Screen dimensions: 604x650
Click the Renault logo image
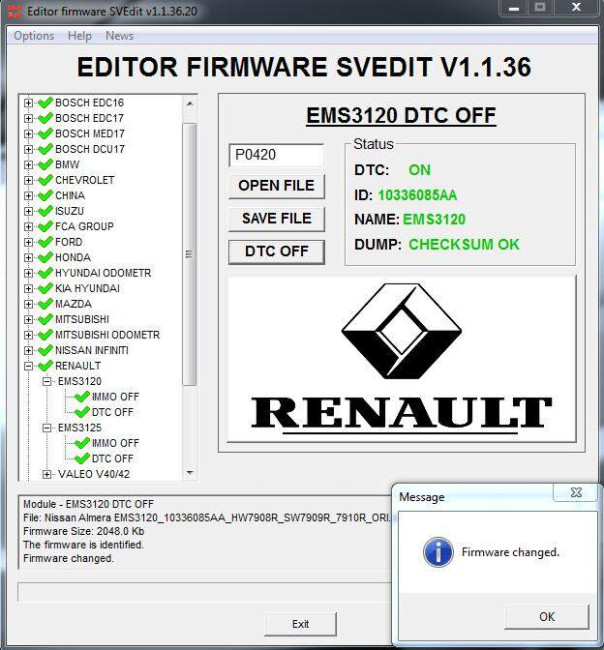pos(401,359)
